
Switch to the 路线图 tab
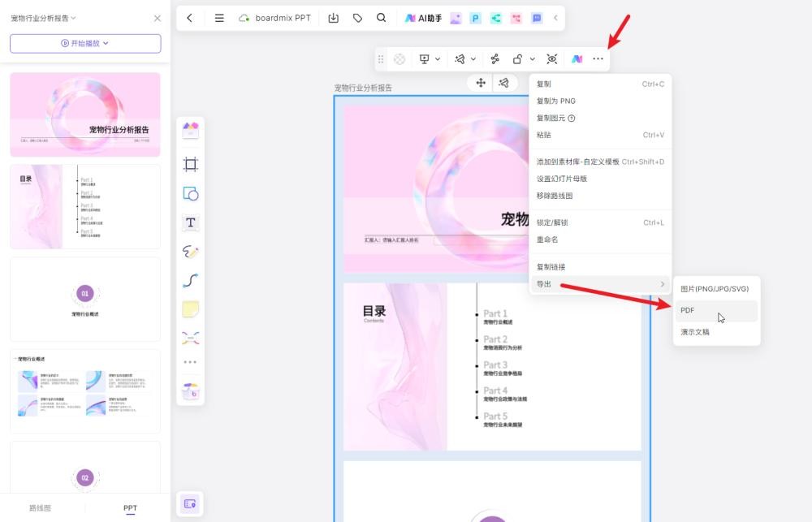coord(41,508)
